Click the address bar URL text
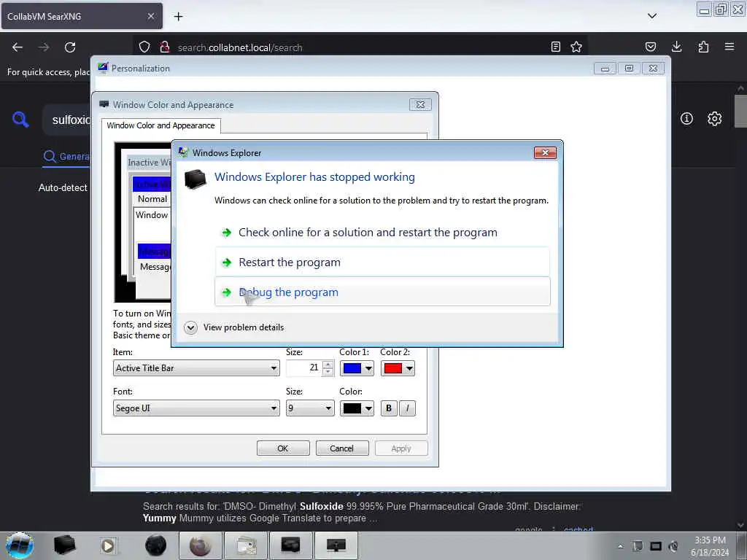This screenshot has width=747, height=560. coord(239,47)
